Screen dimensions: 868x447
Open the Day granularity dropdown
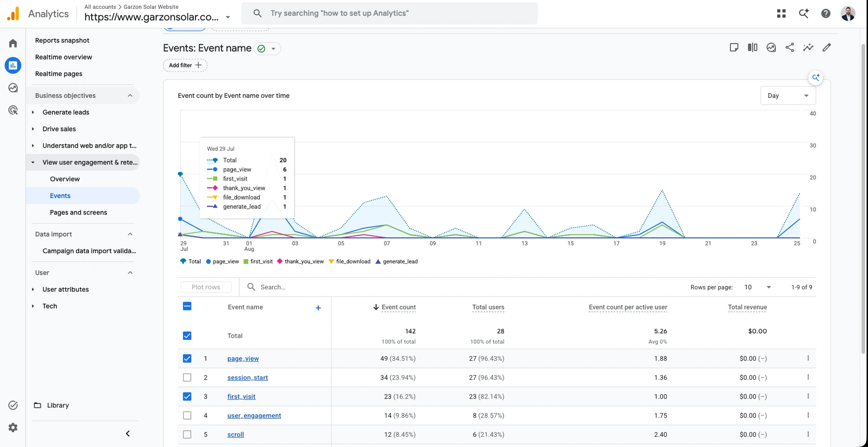point(788,96)
